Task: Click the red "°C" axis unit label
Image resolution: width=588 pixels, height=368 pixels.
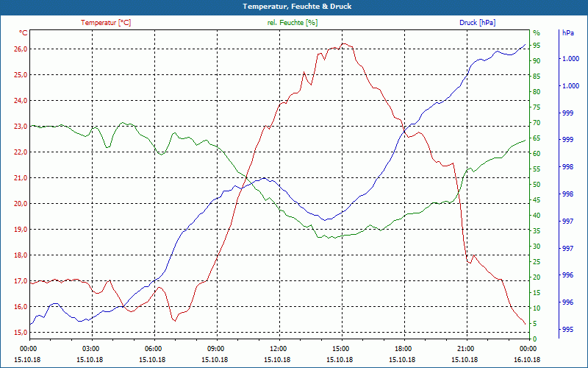Action: coord(24,33)
